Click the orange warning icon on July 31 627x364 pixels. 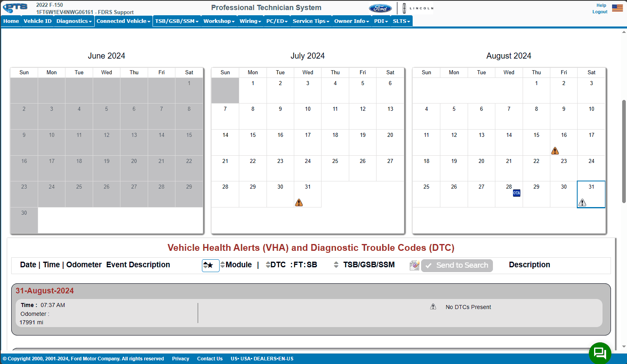click(299, 203)
